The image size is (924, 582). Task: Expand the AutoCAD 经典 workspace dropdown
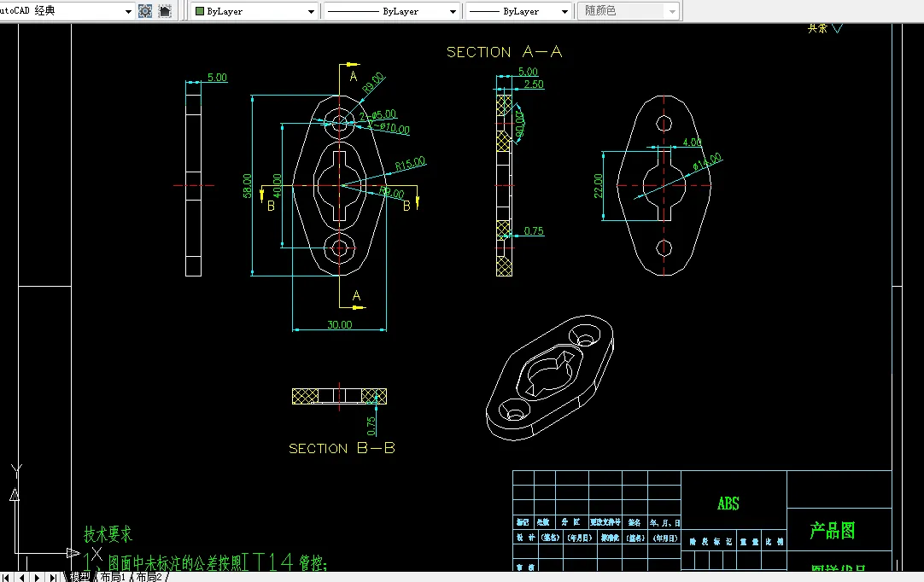tap(128, 11)
